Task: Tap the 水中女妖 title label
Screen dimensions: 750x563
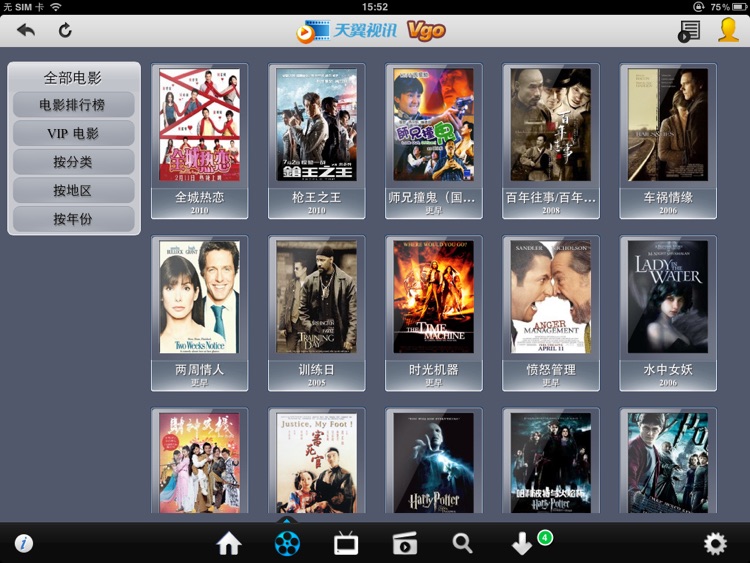Action: pos(668,369)
